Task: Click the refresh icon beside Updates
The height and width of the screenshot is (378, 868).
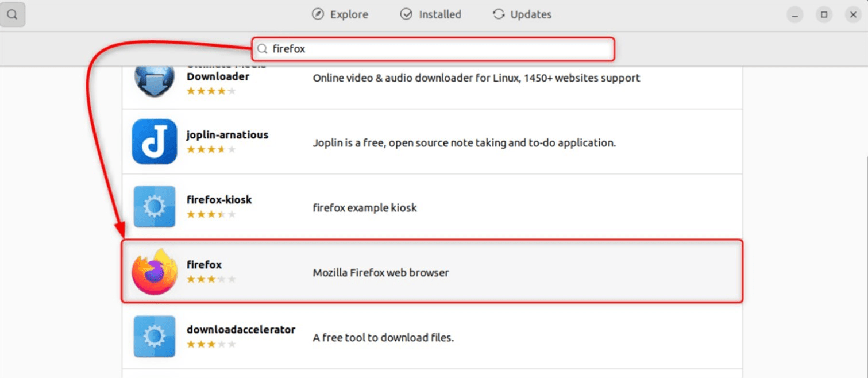Action: coord(499,14)
